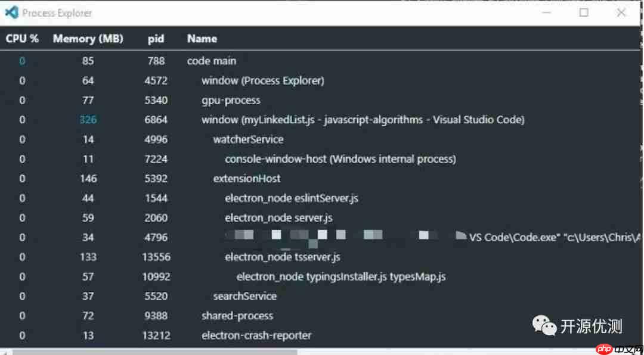Click the maximize window icon
Screen dimensions: 644x355
tap(584, 13)
